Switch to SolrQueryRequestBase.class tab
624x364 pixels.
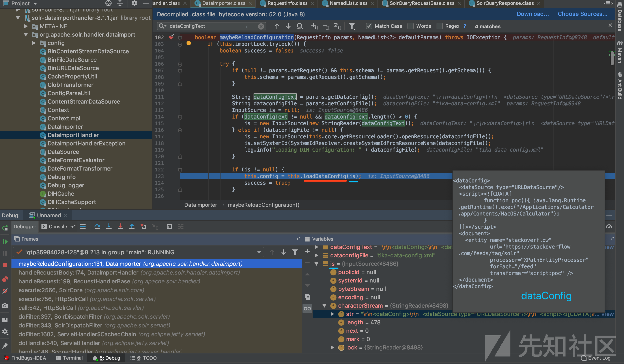point(422,3)
